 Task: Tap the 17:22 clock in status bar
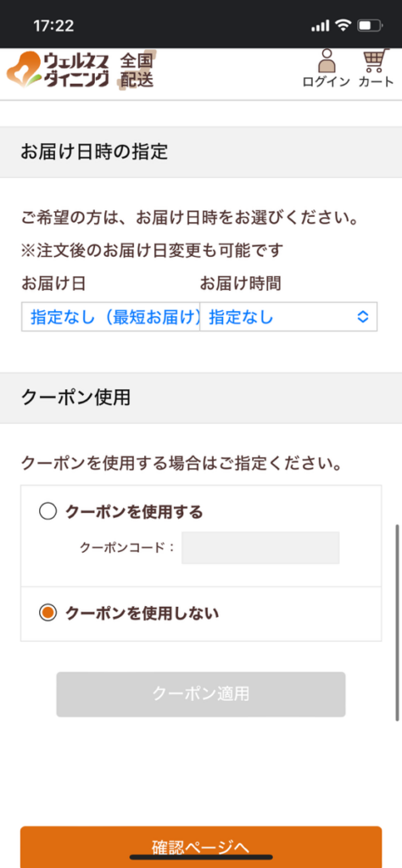(x=53, y=25)
